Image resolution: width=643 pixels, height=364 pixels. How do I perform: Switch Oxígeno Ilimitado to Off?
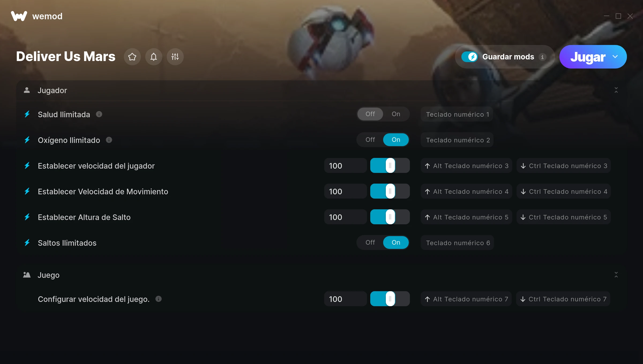[x=370, y=140]
